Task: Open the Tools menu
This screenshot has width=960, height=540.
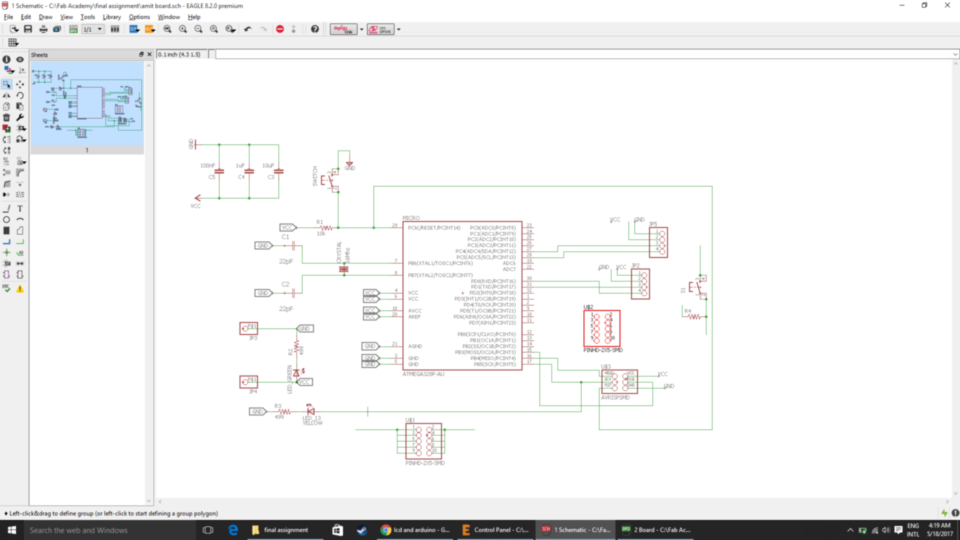Action: click(88, 17)
